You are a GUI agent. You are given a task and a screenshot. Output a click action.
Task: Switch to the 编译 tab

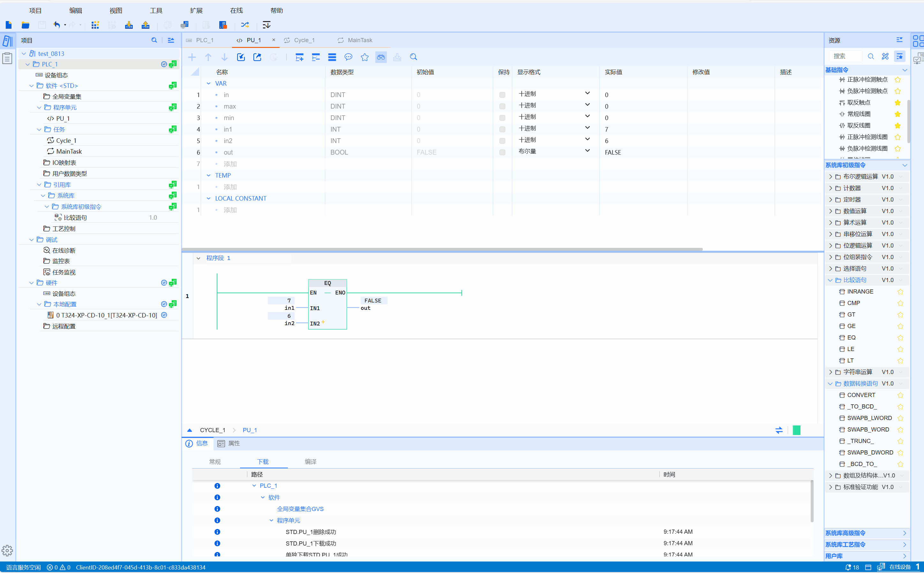pos(310,462)
